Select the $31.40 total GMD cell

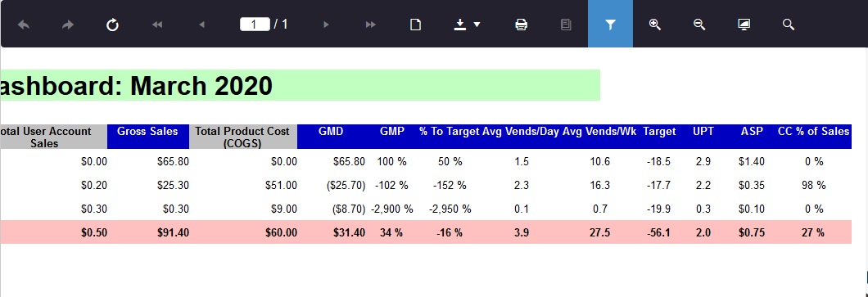tap(349, 233)
